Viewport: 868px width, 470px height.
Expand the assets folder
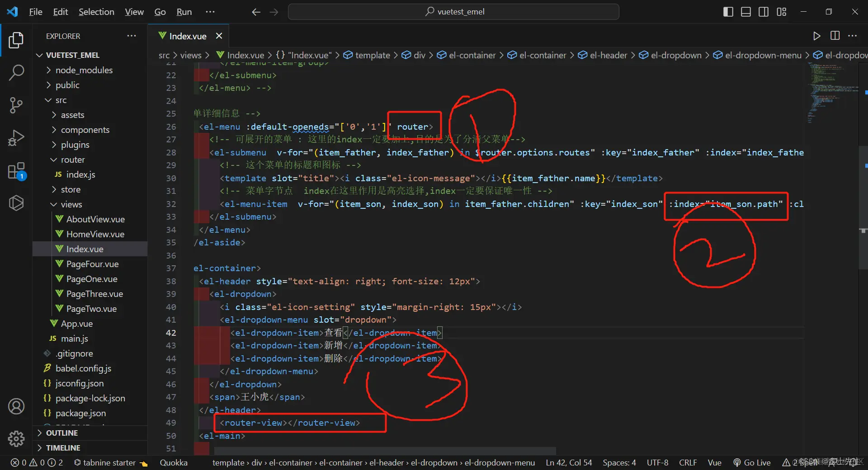(72, 115)
